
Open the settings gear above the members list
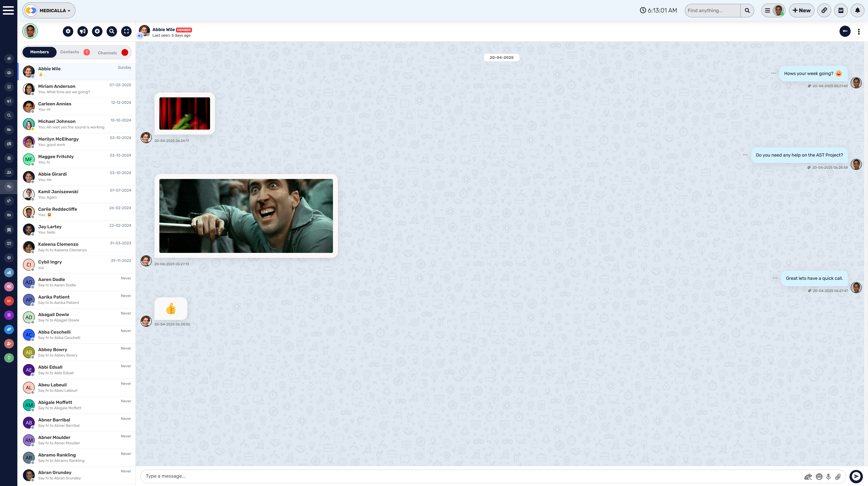pos(68,31)
